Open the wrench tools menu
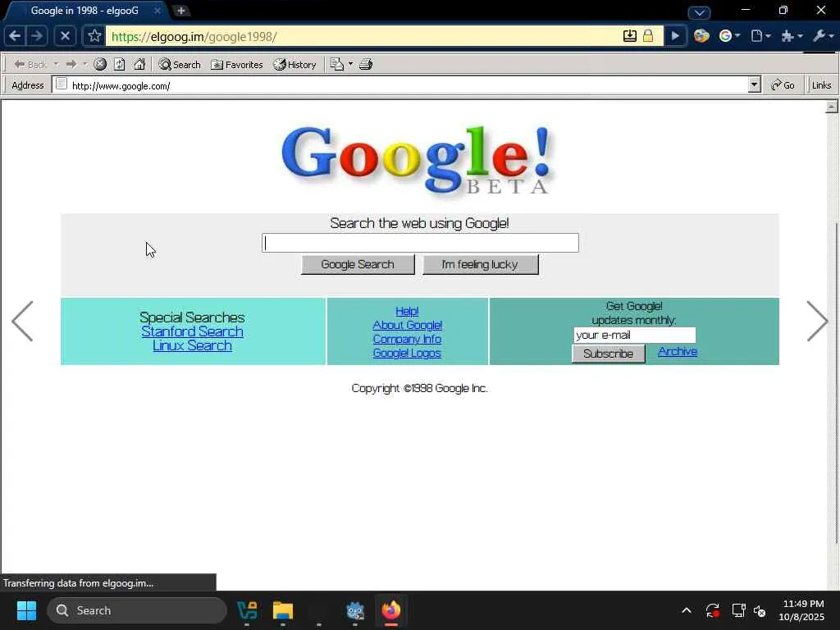 click(824, 36)
